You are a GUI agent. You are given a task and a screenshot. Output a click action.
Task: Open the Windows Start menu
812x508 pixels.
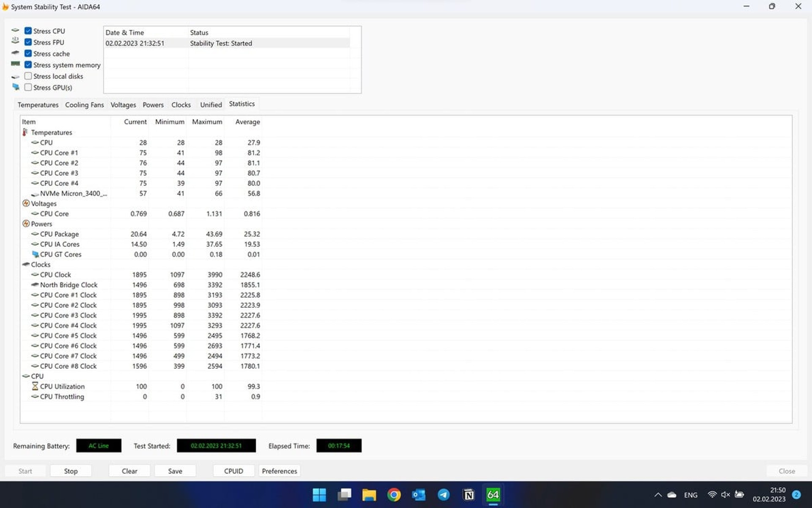pos(319,494)
